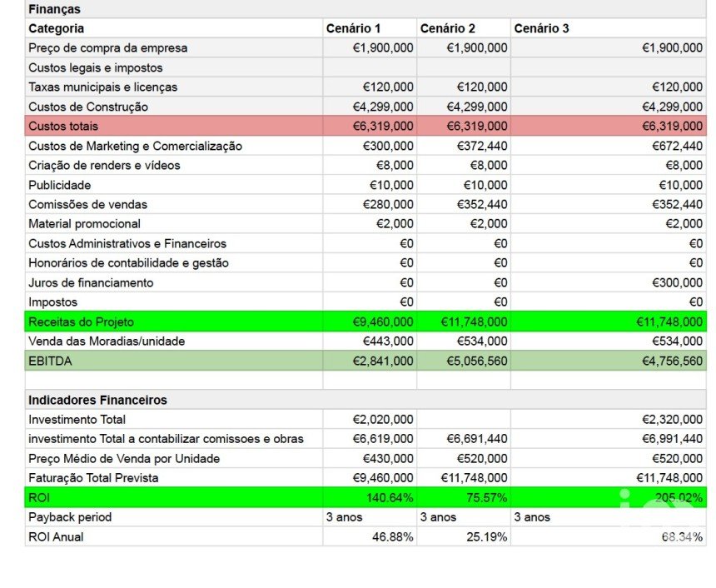Image resolution: width=716 pixels, height=588 pixels.
Task: Click the €6,691,440 investment cell
Action: pyautogui.click(x=477, y=439)
